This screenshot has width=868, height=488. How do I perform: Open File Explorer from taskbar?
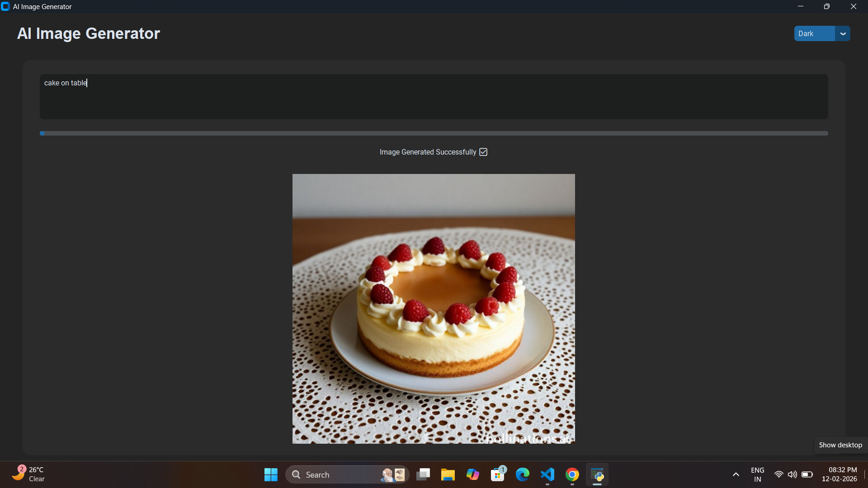[448, 475]
